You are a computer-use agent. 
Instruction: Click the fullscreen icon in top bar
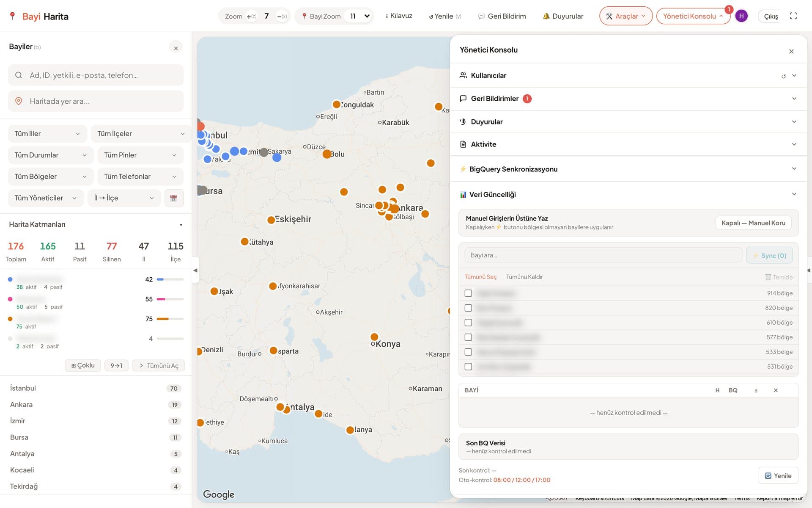tap(793, 16)
